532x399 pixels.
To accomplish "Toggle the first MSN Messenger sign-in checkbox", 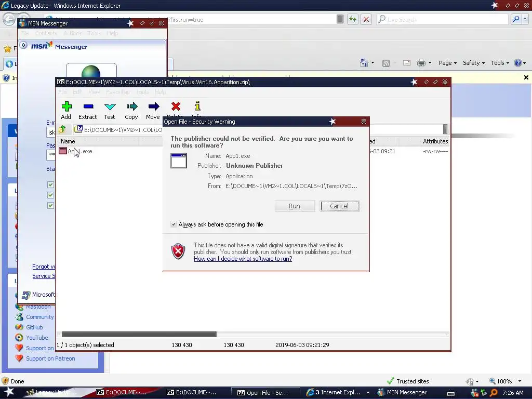I will tap(50, 184).
